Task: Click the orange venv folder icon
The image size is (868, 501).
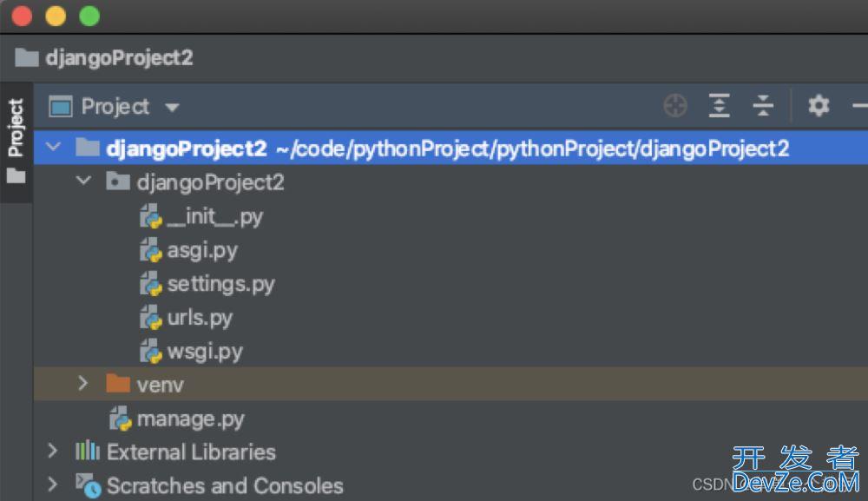Action: click(x=117, y=383)
